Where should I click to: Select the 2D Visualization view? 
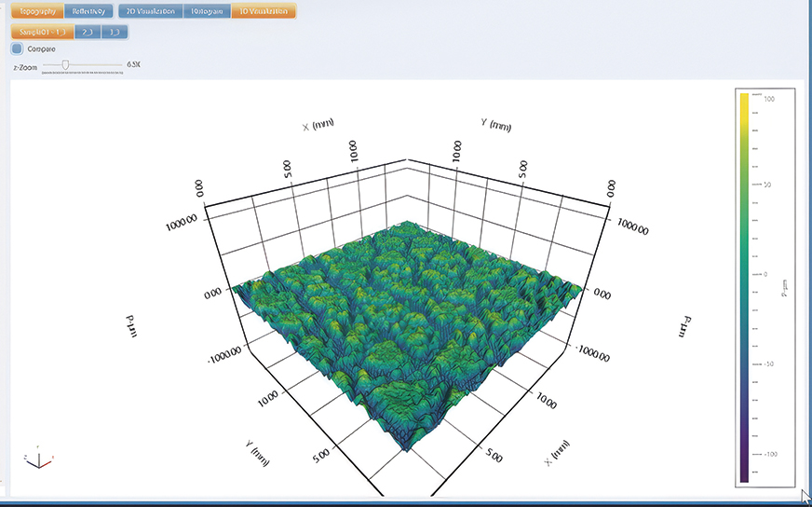click(148, 11)
